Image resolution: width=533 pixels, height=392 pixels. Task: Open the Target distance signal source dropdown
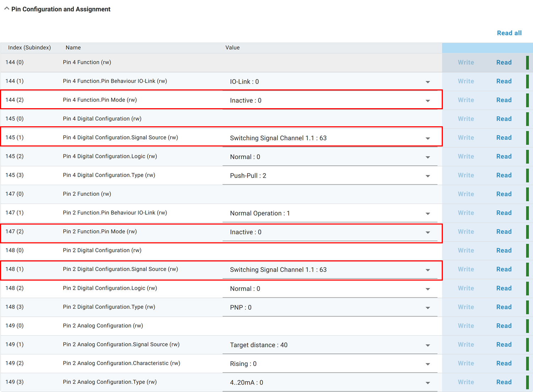(428, 345)
